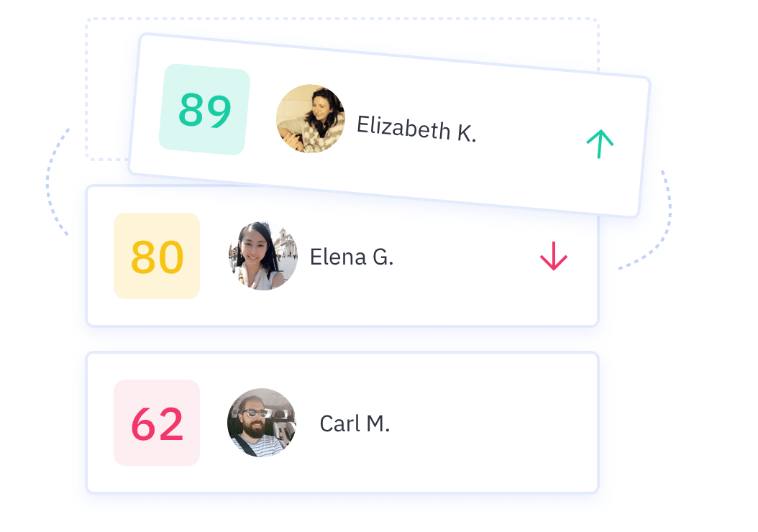Open Elena G.'s profile photo
Image resolution: width=758 pixels, height=532 pixels.
tap(263, 256)
